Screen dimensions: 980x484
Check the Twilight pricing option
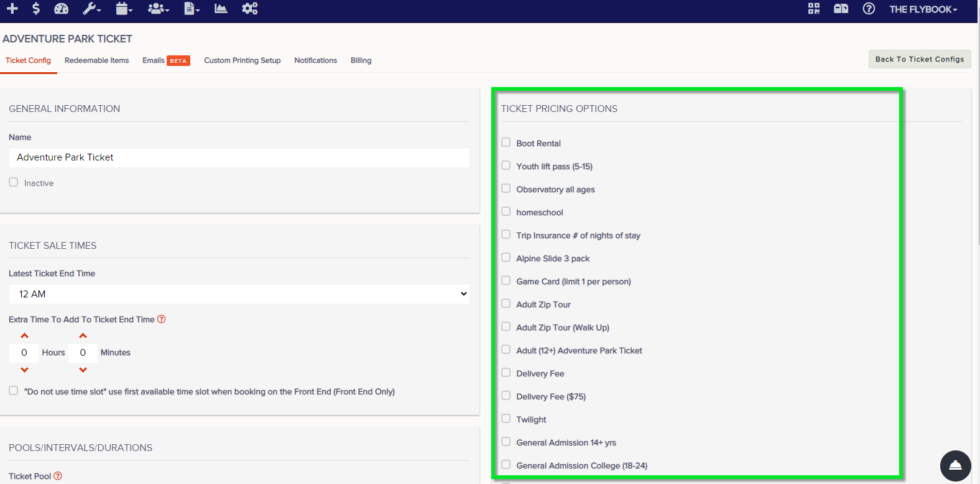[x=506, y=419]
